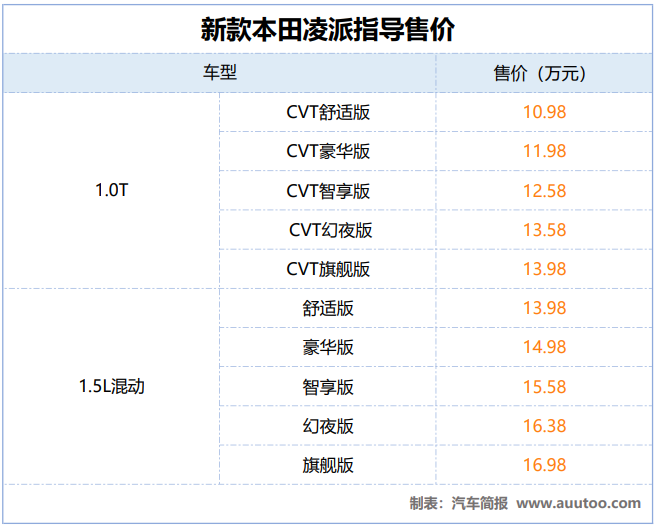Click the price 10.98
This screenshot has height=527, width=655.
pos(544,112)
